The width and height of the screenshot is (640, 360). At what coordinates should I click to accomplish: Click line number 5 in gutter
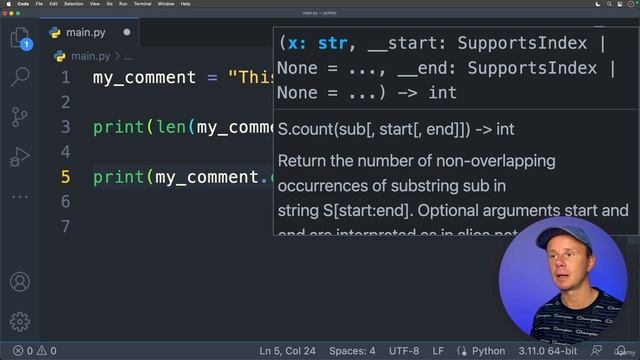pyautogui.click(x=66, y=177)
